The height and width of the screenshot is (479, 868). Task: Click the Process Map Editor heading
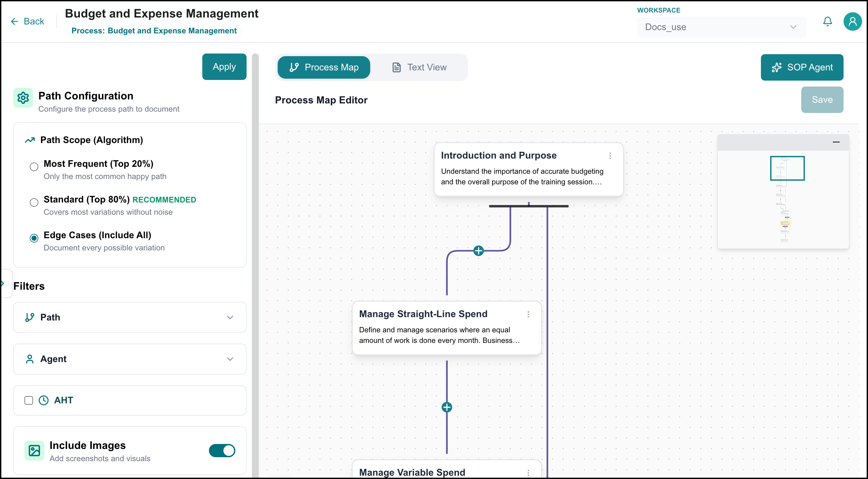321,100
